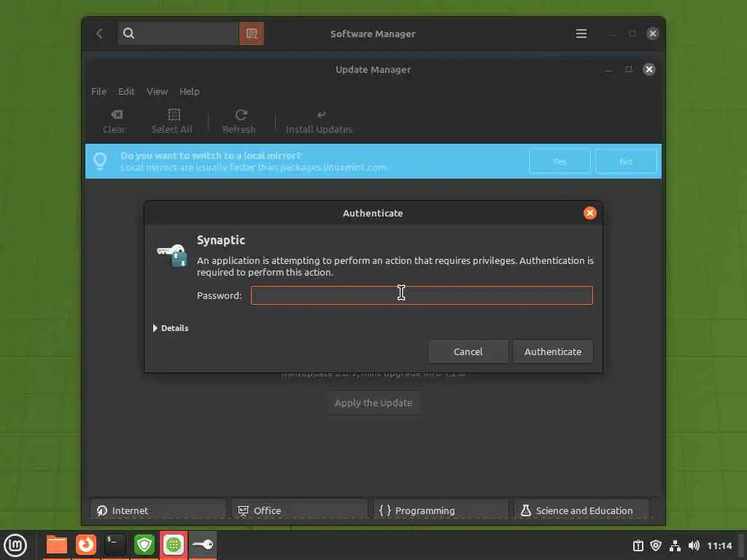747x560 pixels.
Task: Open the Linux Mint start menu
Action: (15, 545)
